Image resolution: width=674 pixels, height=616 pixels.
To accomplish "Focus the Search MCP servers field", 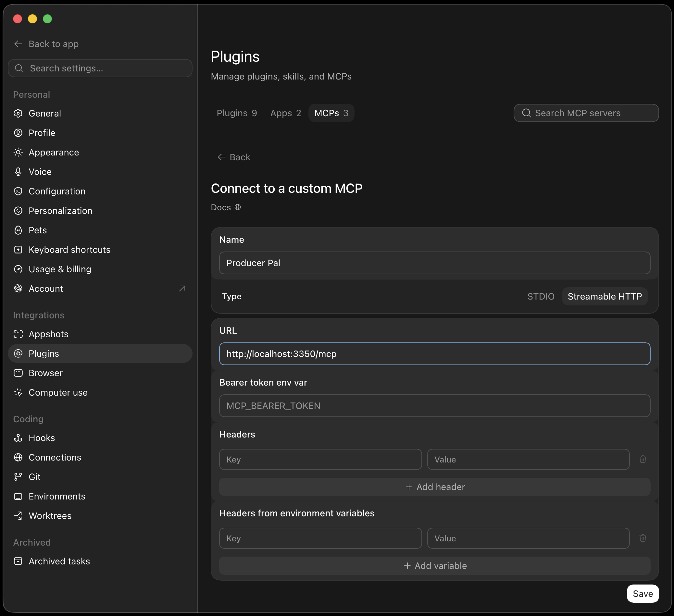I will [x=586, y=113].
